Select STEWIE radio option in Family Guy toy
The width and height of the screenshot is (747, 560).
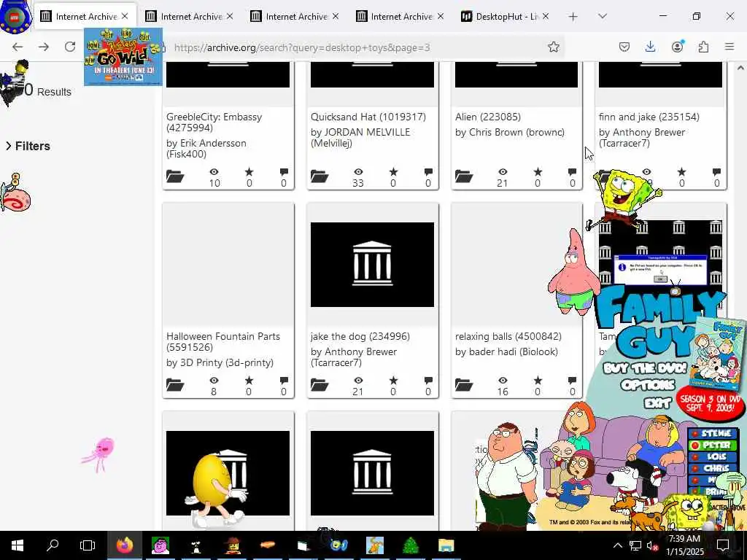coord(712,433)
